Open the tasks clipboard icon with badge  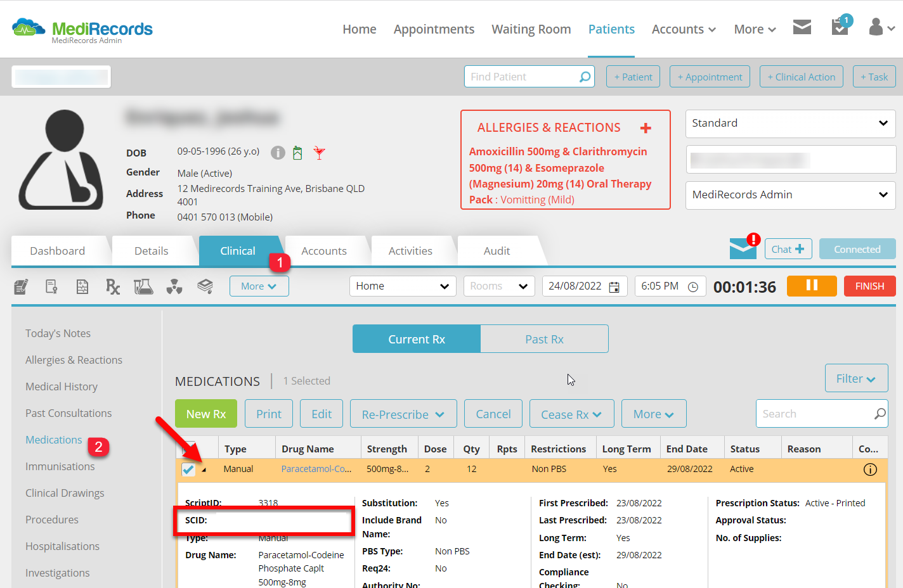tap(841, 26)
